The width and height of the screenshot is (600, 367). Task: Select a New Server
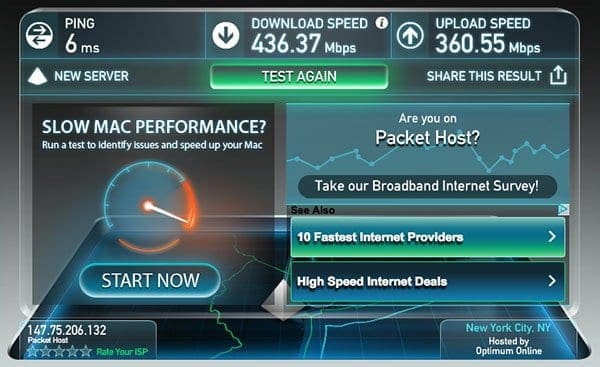(x=91, y=76)
